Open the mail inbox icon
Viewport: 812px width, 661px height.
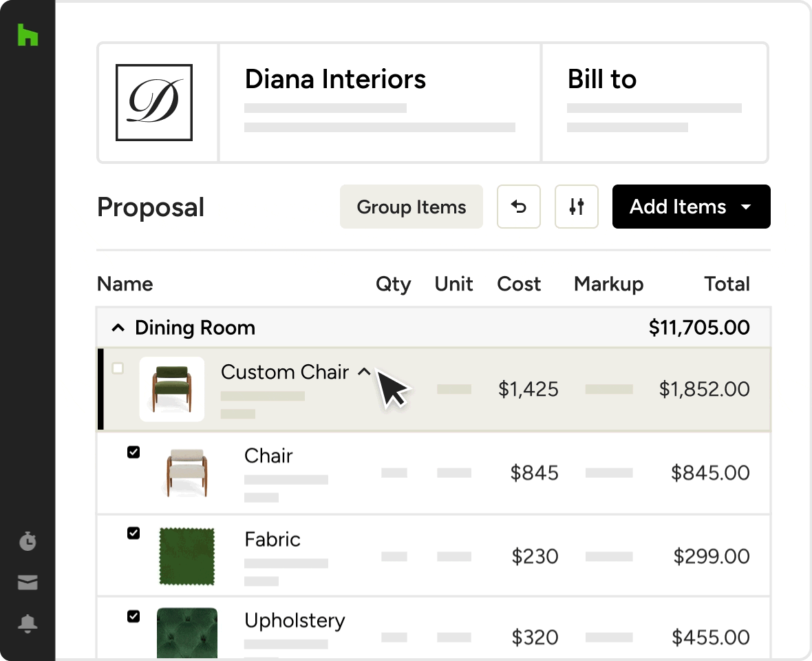(x=28, y=583)
